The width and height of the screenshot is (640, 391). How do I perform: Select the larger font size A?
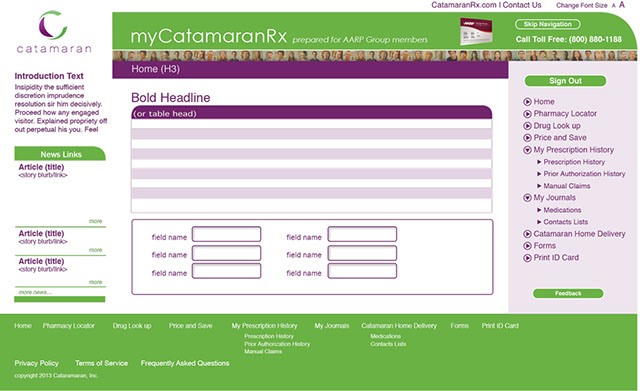(622, 5)
